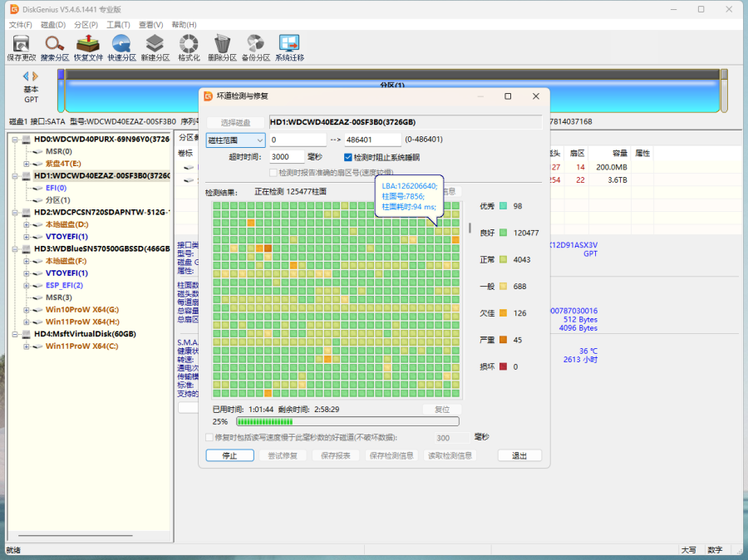Open the Backup Partition (备份分区) tool
748x560 pixels.
(256, 47)
